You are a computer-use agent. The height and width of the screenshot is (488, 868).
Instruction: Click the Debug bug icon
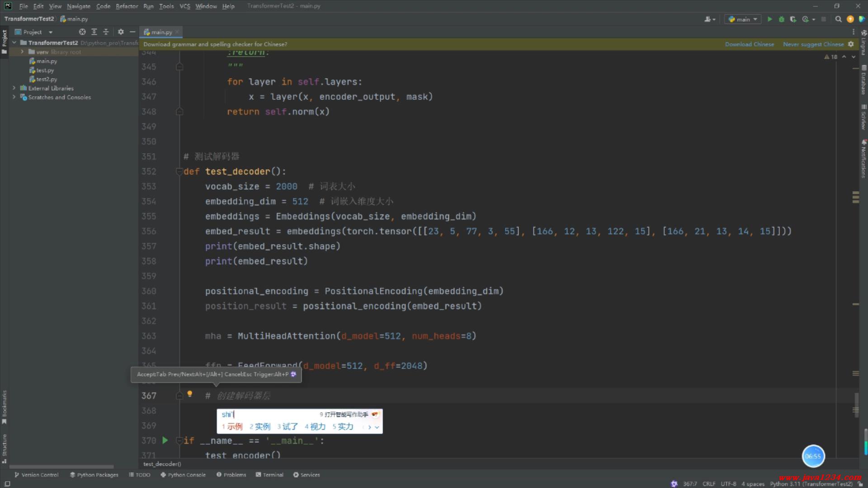click(x=781, y=19)
